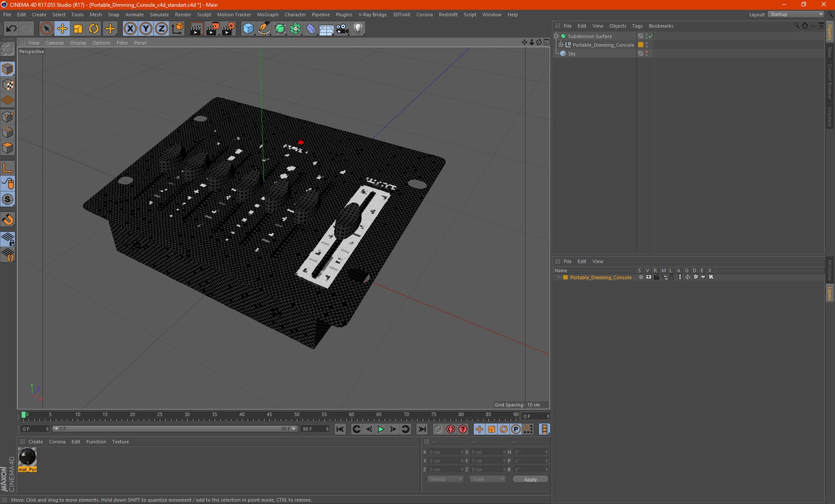This screenshot has height=504, width=835.
Task: Select the Rotate tool
Action: 94,29
